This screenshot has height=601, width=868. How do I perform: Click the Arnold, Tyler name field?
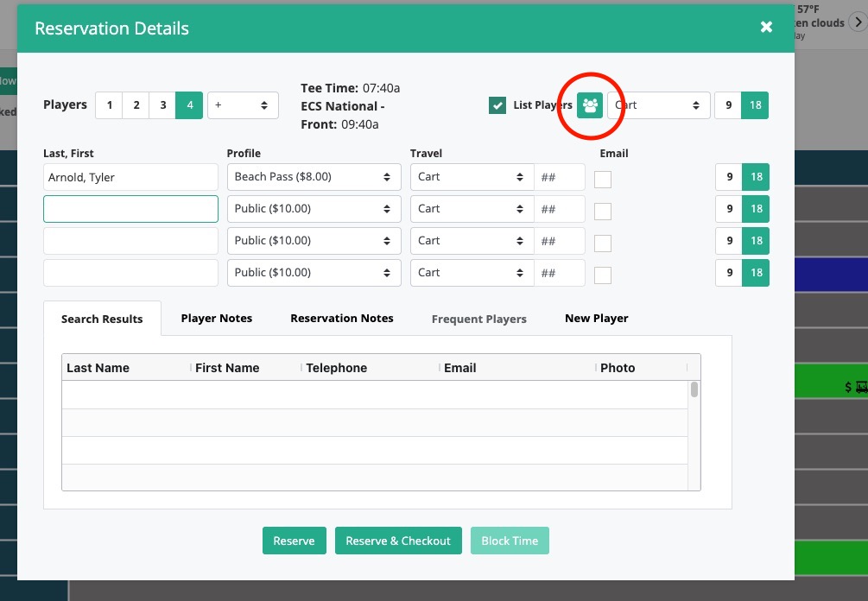coord(130,177)
